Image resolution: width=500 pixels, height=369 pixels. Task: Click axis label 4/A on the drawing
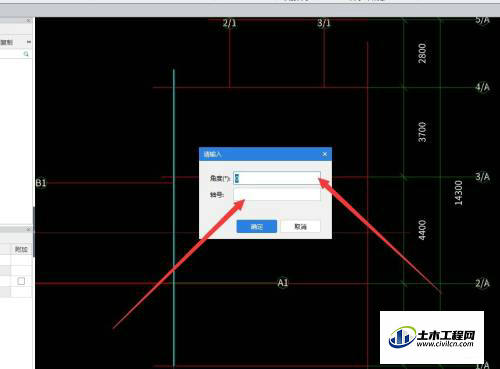point(482,87)
